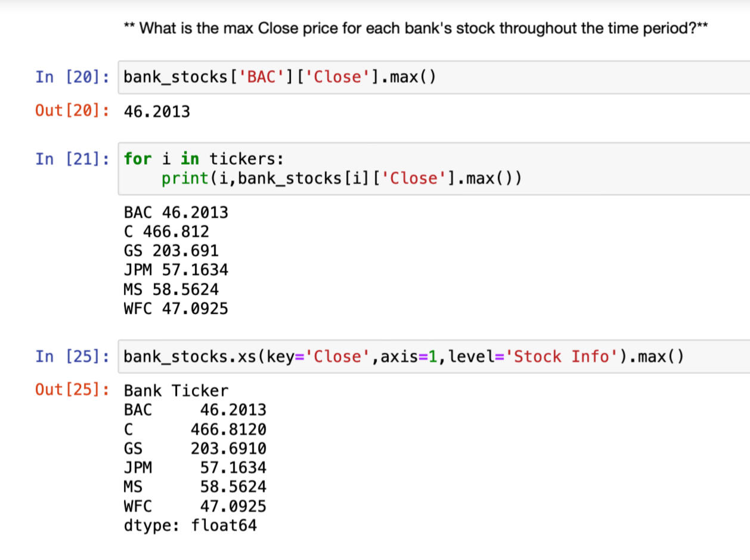Click the 46.2013 output of cell 20
This screenshot has height=560, width=750.
coord(157,112)
